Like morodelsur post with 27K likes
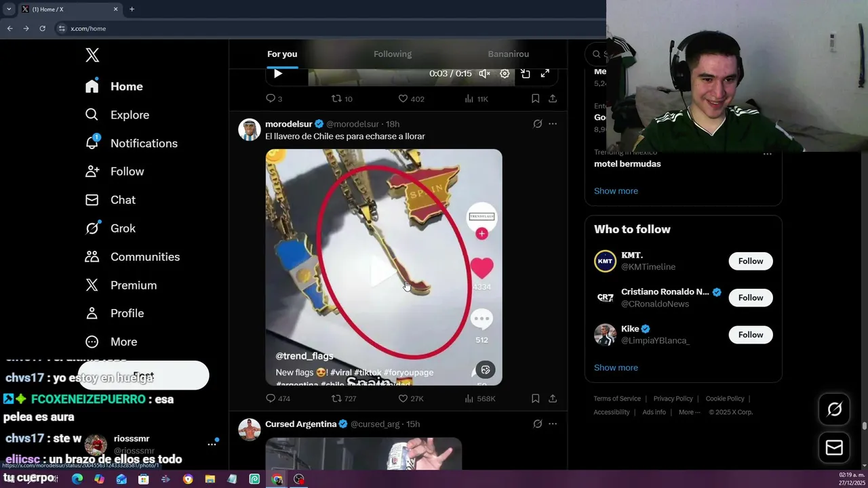 [410, 399]
